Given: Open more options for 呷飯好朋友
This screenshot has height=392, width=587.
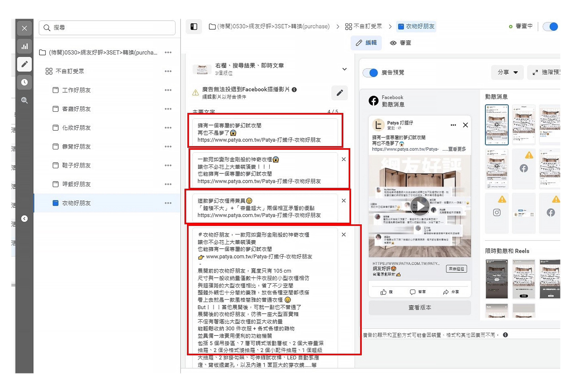Looking at the screenshot, I should coord(168,184).
